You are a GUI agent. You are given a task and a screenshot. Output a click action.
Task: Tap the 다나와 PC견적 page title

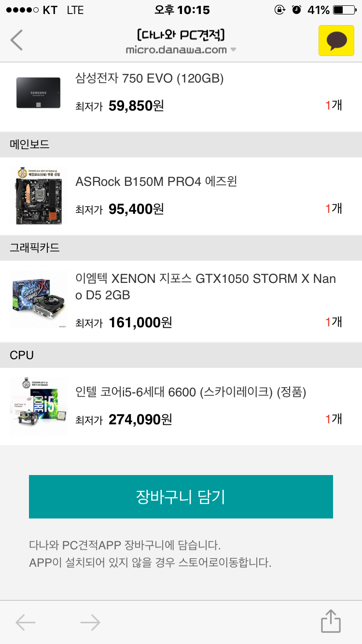[x=181, y=35]
